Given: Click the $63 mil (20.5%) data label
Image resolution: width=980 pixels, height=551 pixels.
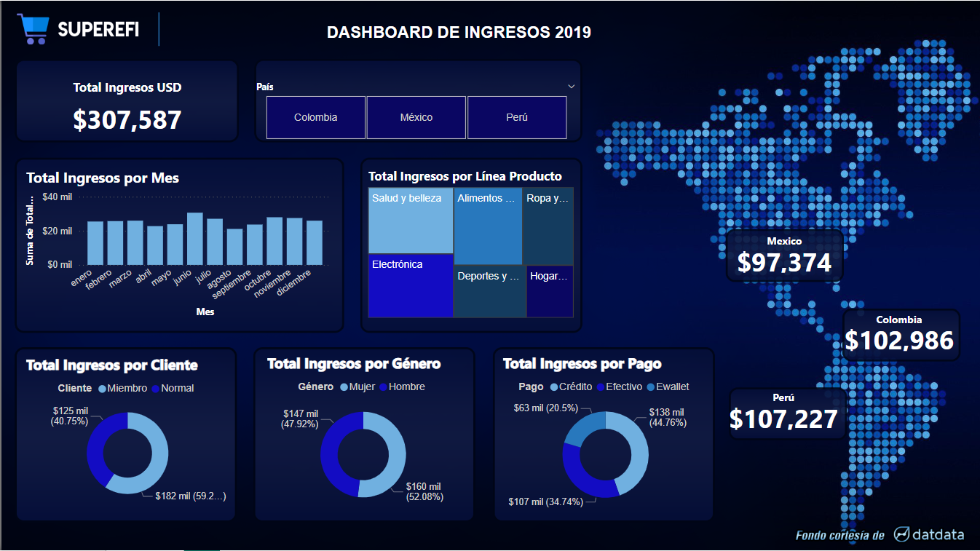Looking at the screenshot, I should pyautogui.click(x=546, y=408).
